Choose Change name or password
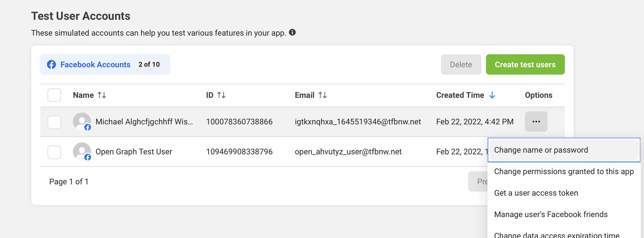644x238 pixels. 541,150
